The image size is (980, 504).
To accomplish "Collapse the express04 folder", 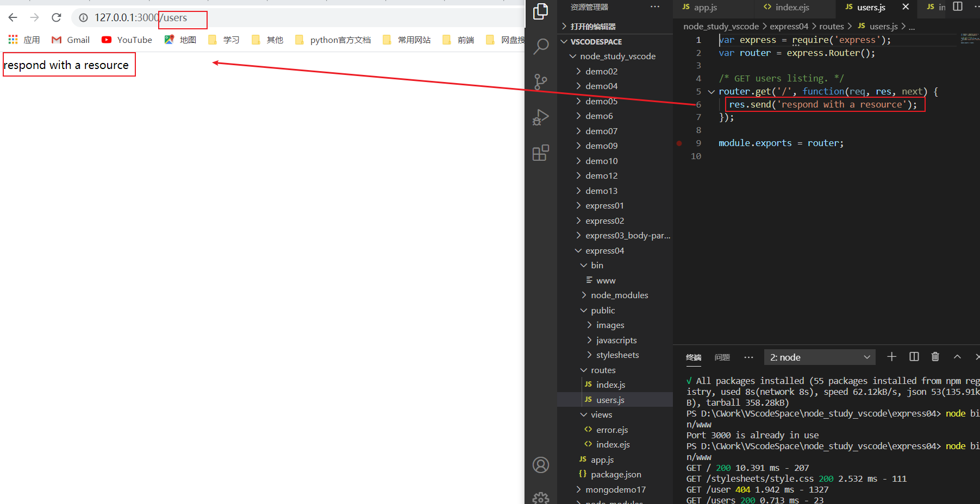I will click(x=615, y=250).
